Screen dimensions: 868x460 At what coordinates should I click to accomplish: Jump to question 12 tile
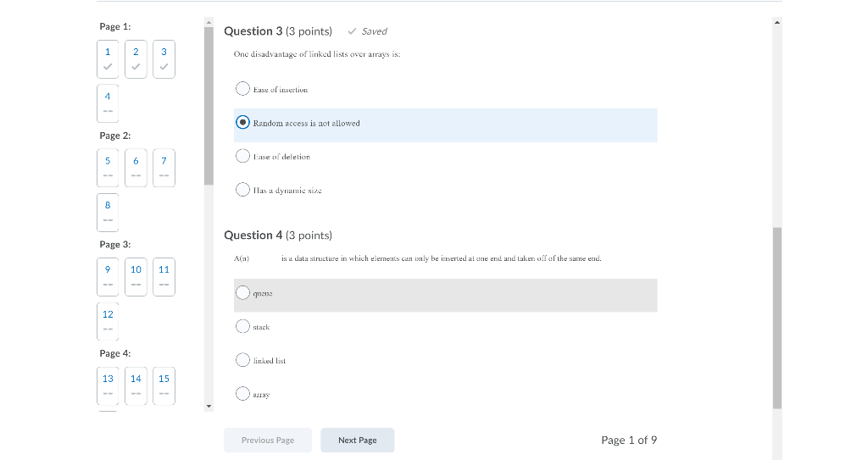pos(108,321)
